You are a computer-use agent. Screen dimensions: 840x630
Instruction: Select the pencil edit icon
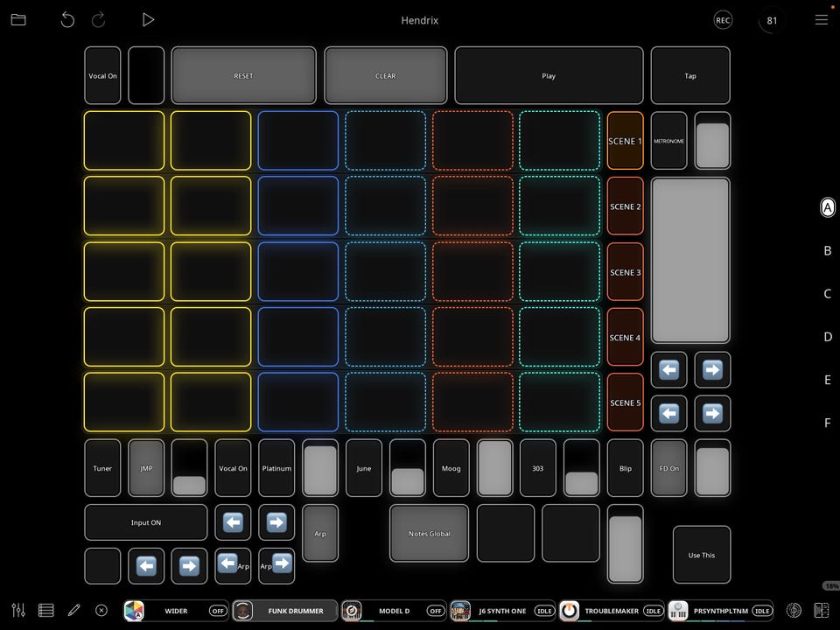pyautogui.click(x=73, y=610)
